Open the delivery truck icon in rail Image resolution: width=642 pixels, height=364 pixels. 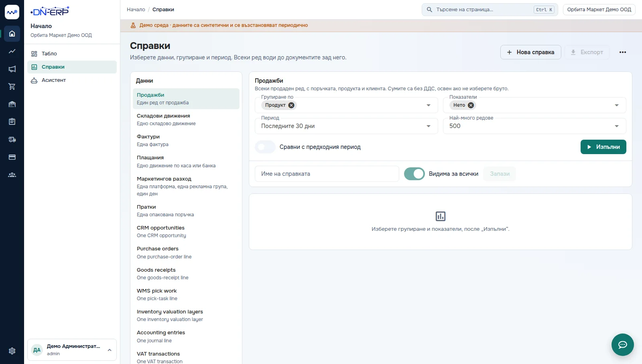click(12, 139)
